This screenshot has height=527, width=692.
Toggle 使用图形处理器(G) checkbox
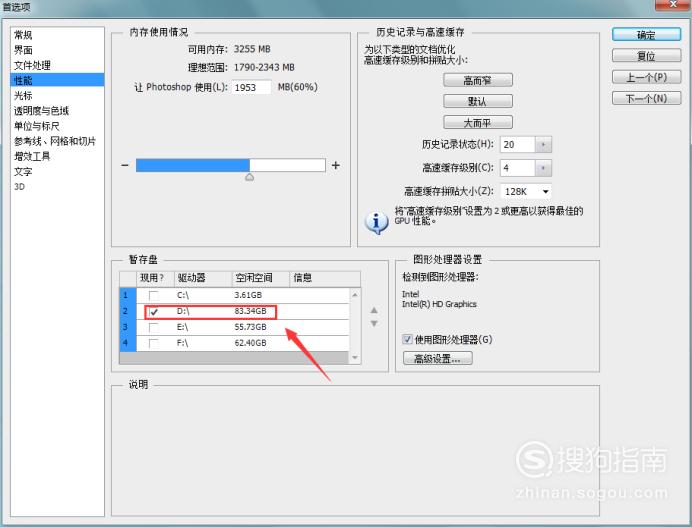click(x=407, y=339)
